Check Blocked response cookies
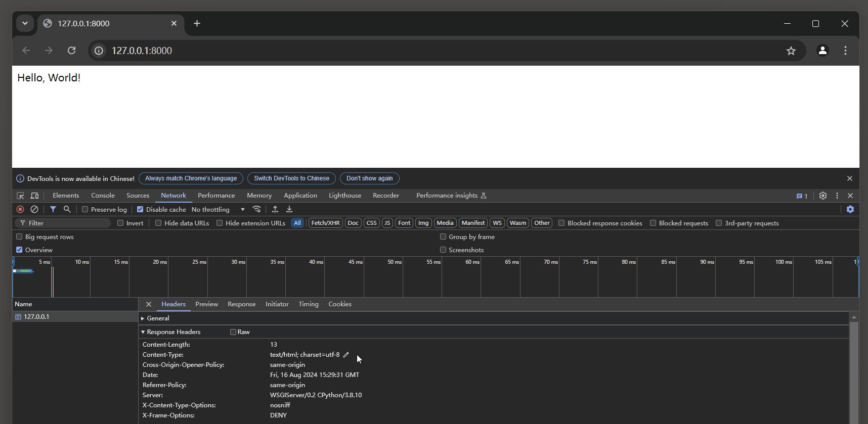 (561, 223)
